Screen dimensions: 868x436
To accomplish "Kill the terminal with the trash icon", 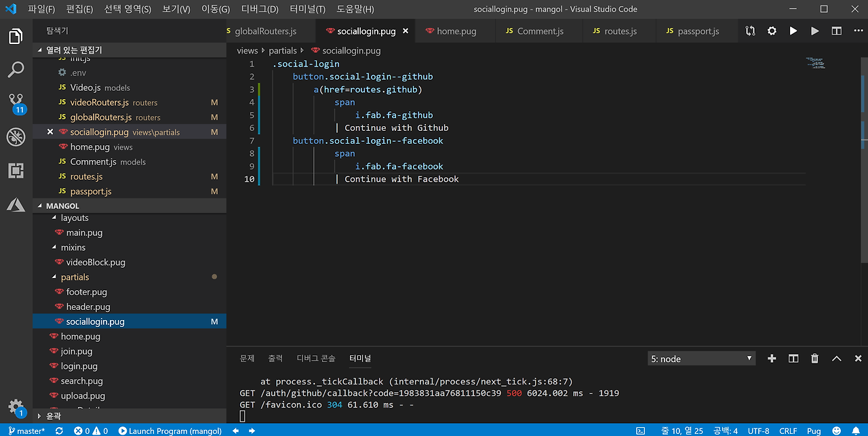I will pyautogui.click(x=815, y=359).
